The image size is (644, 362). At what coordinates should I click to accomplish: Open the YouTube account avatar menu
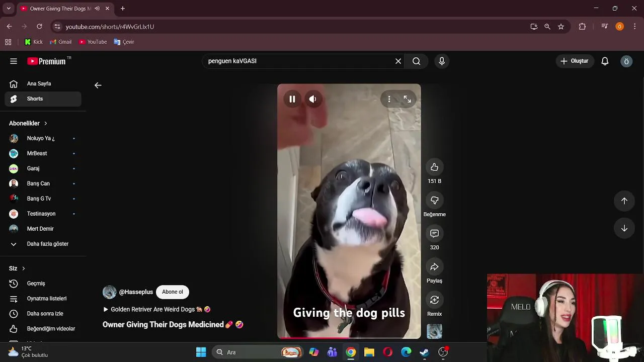click(626, 61)
